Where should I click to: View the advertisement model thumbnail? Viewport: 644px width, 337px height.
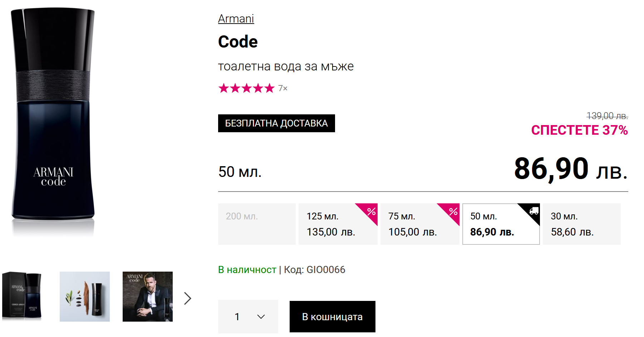click(148, 296)
